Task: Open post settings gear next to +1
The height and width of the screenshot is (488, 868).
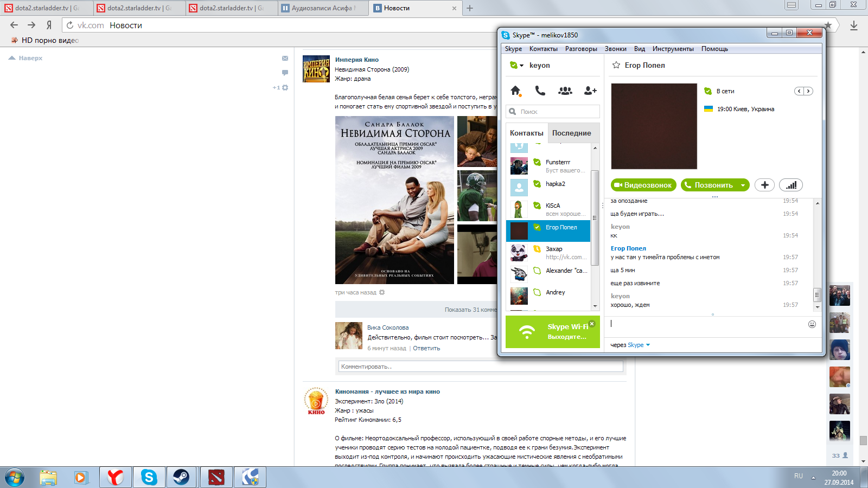Action: click(285, 87)
